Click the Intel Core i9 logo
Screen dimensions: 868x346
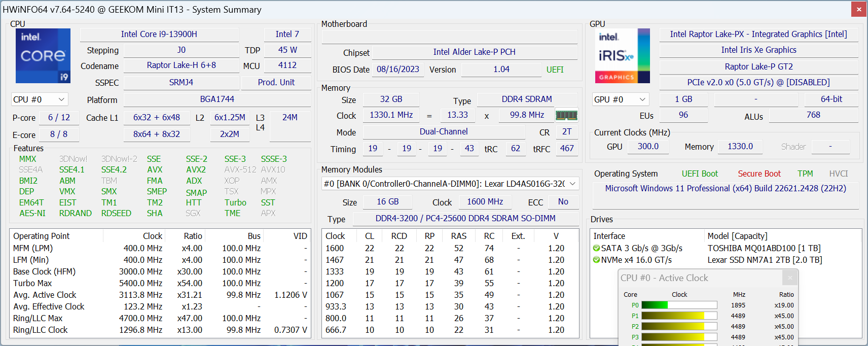[43, 56]
